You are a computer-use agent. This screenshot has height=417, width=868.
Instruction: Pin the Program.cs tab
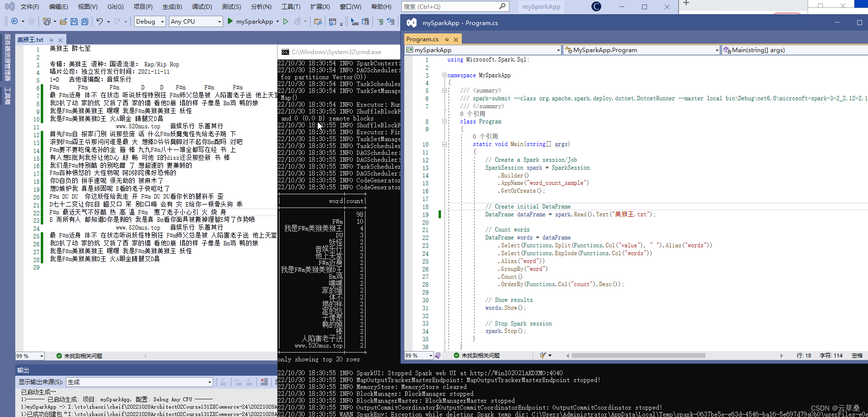click(x=447, y=39)
